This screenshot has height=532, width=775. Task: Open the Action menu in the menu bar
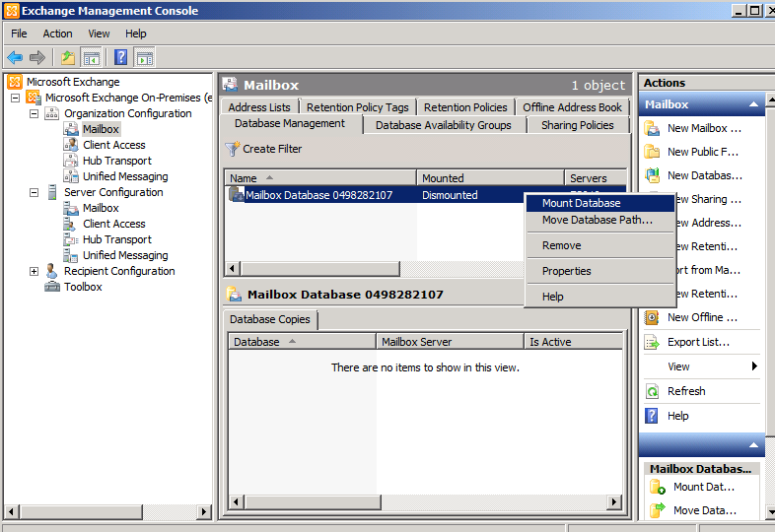(x=57, y=33)
